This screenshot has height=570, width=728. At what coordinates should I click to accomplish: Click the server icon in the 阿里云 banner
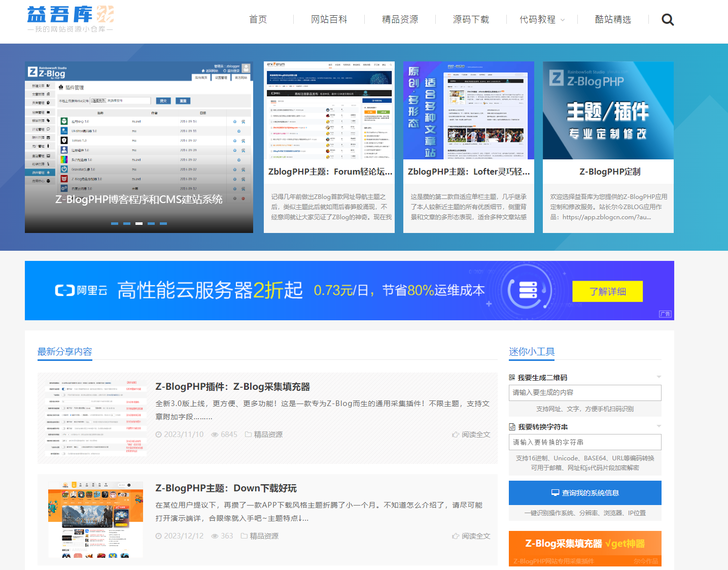coord(528,290)
